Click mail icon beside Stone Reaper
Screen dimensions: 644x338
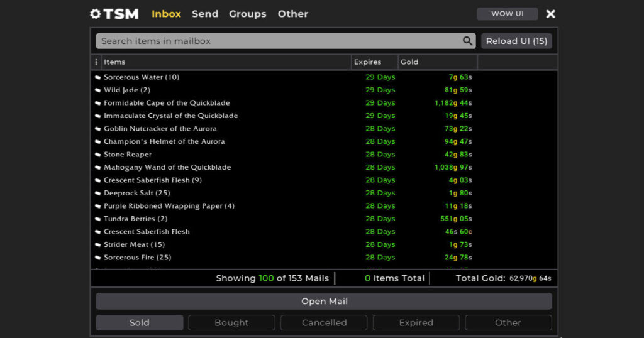[98, 155]
